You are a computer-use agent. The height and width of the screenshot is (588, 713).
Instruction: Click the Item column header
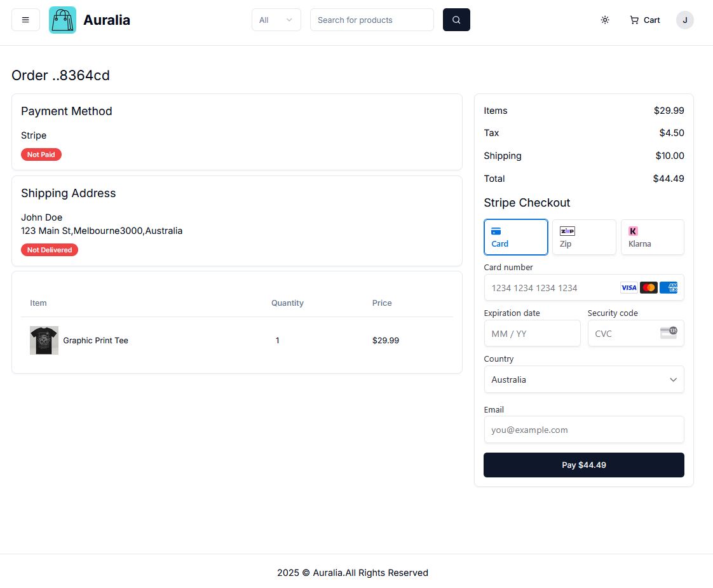pyautogui.click(x=38, y=303)
